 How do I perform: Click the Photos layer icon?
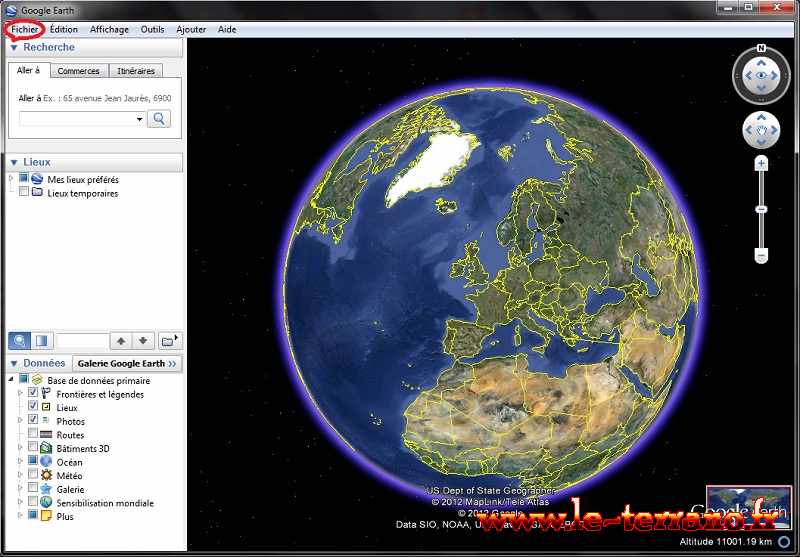coord(46,420)
